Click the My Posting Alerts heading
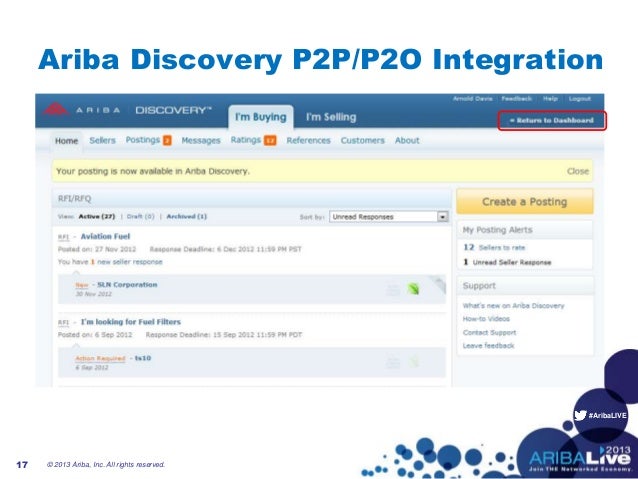This screenshot has width=638, height=479. (498, 230)
